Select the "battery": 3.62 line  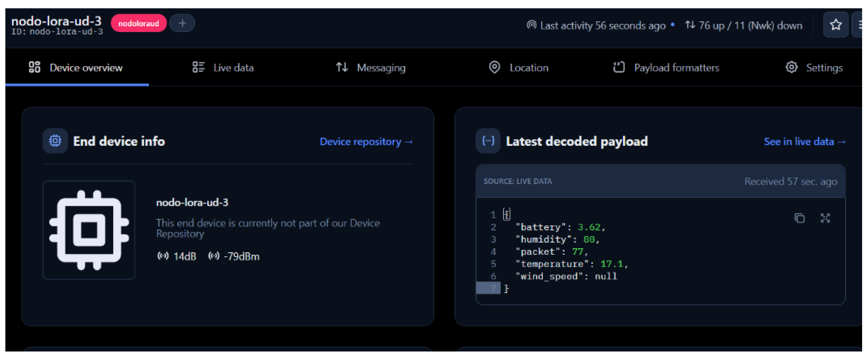pos(561,227)
